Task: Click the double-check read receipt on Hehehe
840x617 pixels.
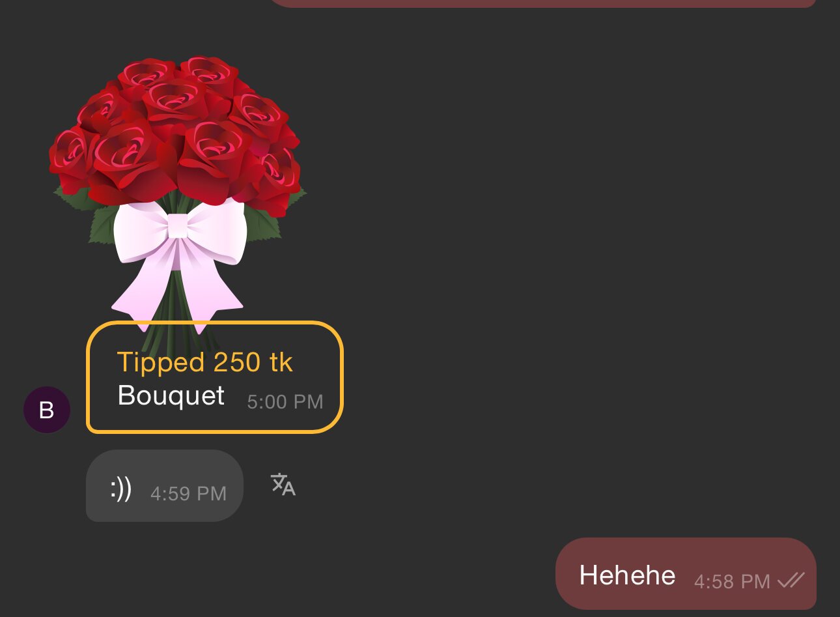Action: pyautogui.click(x=791, y=580)
